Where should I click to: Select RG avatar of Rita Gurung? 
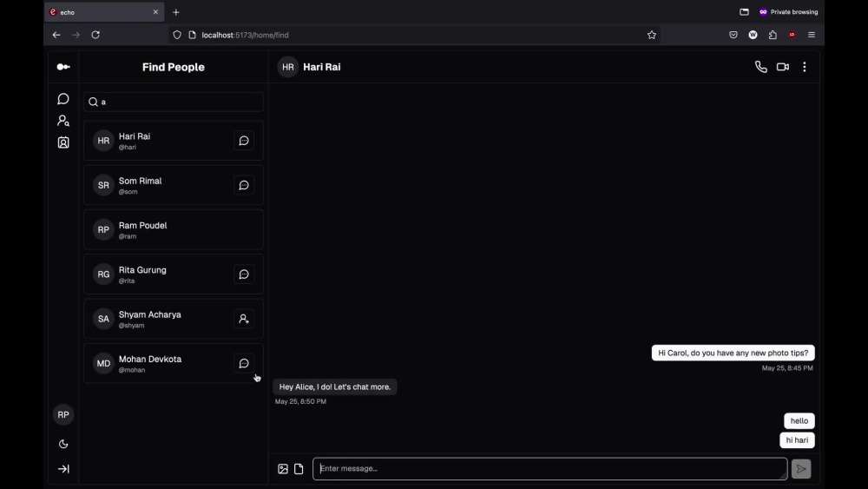coord(103,274)
